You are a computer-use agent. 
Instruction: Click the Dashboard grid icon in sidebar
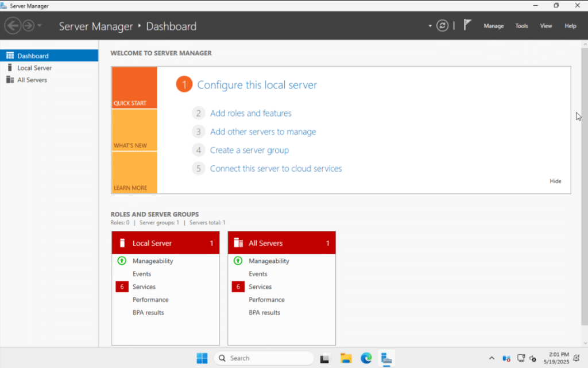(10, 56)
